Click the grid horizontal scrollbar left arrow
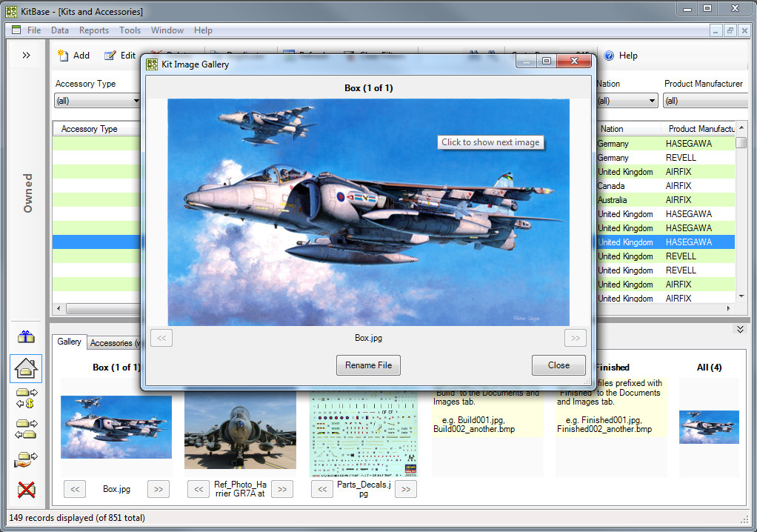The image size is (757, 532). pyautogui.click(x=59, y=308)
